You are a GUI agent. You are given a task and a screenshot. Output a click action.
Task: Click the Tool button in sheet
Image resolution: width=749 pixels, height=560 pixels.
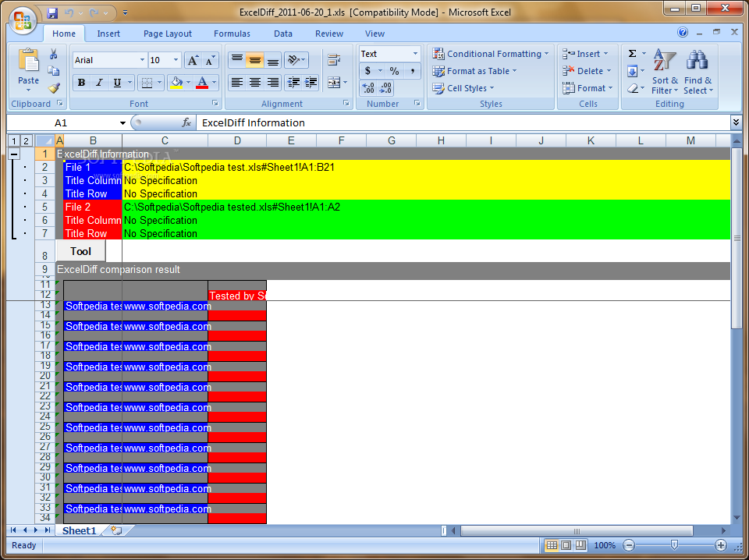80,251
